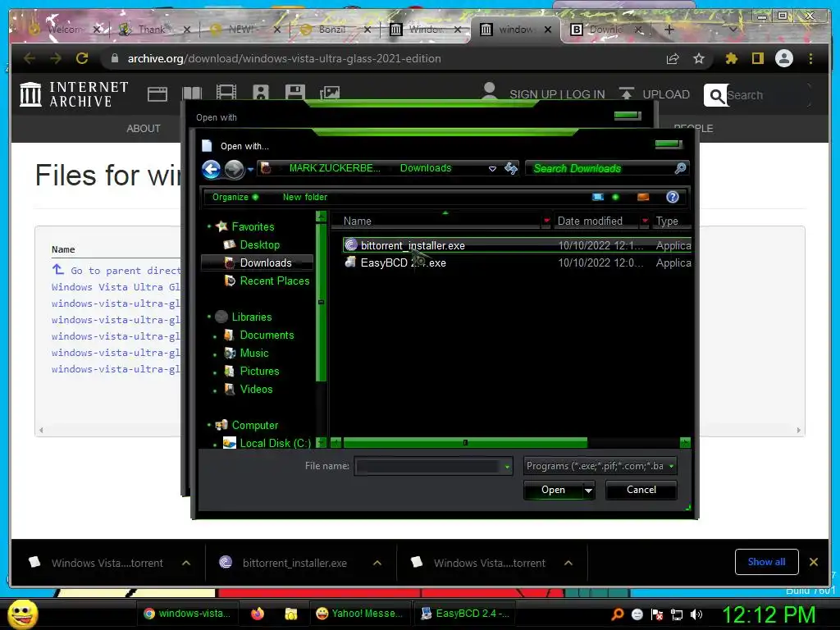Open Internet Archive video icon

tap(226, 94)
